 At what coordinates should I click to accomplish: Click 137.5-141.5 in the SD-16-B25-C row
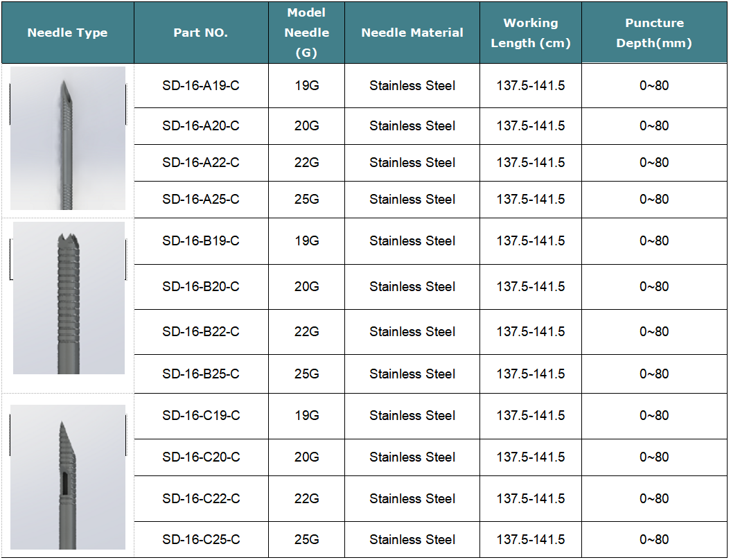531,374
